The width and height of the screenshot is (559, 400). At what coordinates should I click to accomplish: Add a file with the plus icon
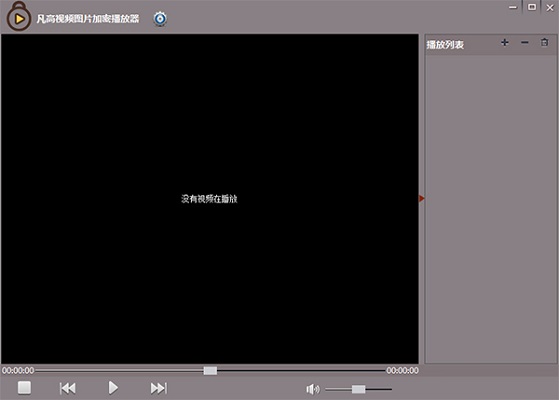[504, 43]
